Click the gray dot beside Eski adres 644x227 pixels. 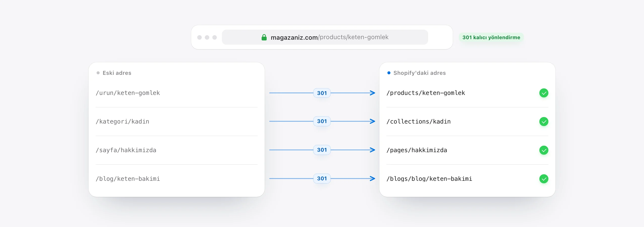tap(98, 73)
